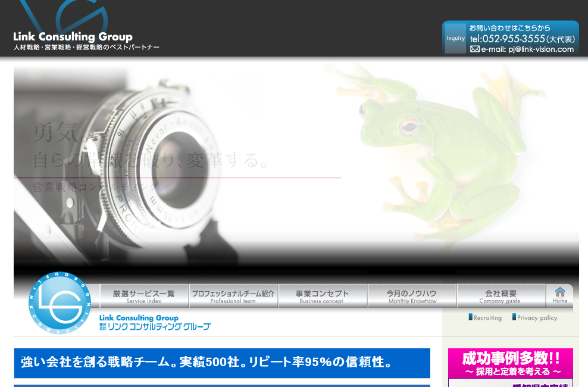Click the blue 強い会社を創る戦略チーム headline banner
The height and width of the screenshot is (387, 588).
click(x=221, y=363)
